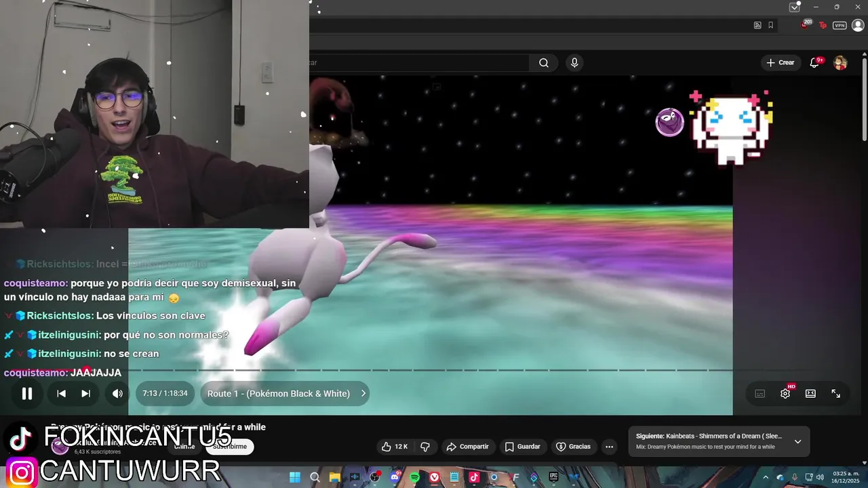Expand the Siguiente up-next panel chevron
Screen dimensions: 868x488
point(797,441)
